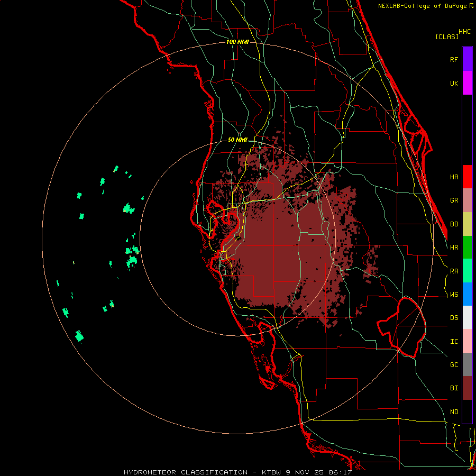The height and width of the screenshot is (476, 476).
Task: Click the 06:17 timestamp
Action: coord(341,472)
